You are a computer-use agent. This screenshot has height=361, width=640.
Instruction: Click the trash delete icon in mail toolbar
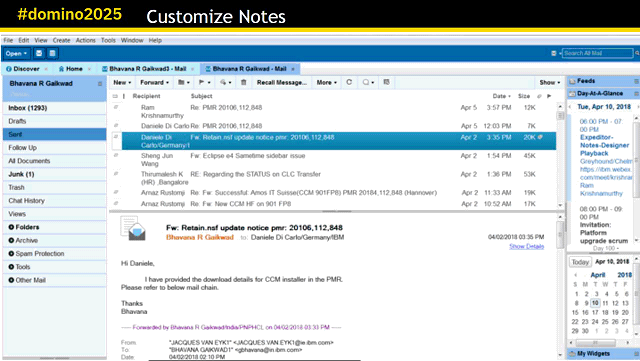244,82
